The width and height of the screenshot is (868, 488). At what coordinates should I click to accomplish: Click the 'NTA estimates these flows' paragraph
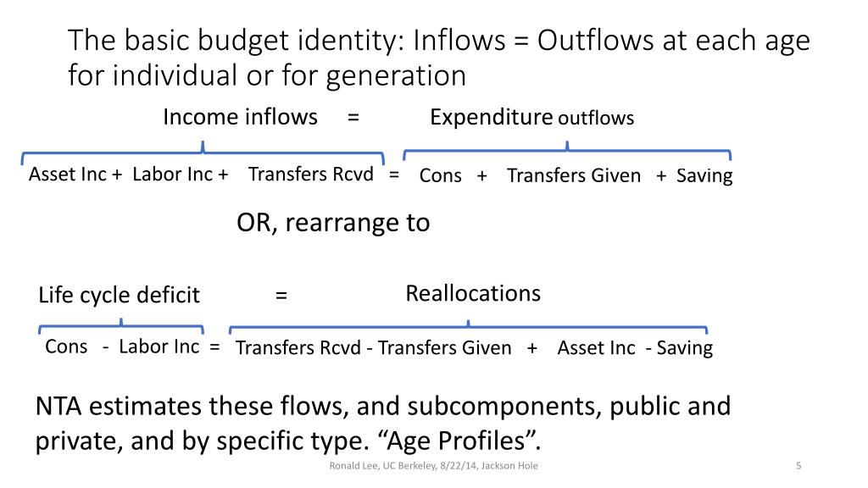[383, 424]
